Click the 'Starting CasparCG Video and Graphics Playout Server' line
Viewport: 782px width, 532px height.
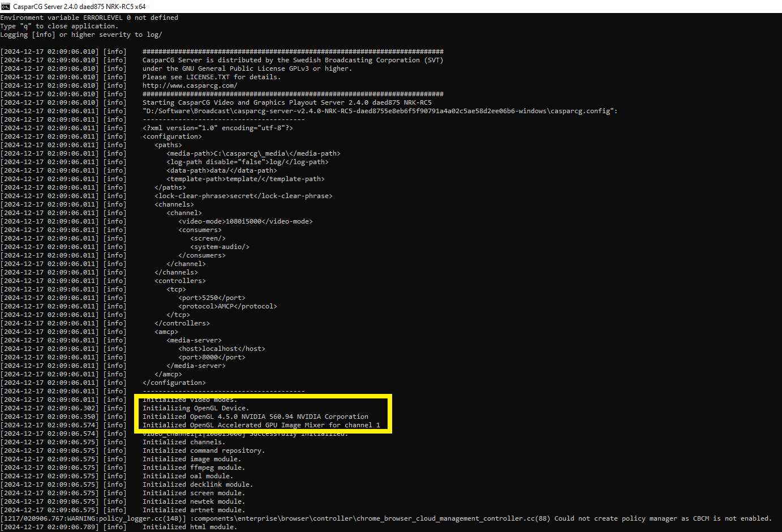(x=287, y=102)
